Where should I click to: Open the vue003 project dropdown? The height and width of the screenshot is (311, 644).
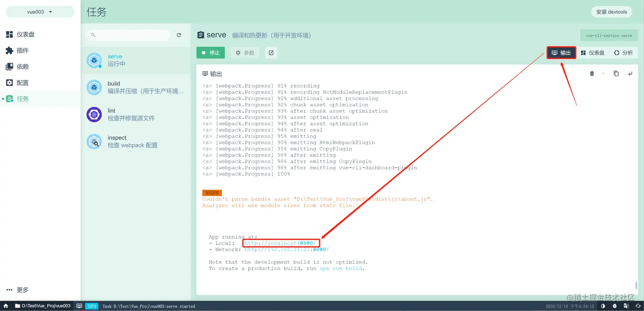point(40,12)
